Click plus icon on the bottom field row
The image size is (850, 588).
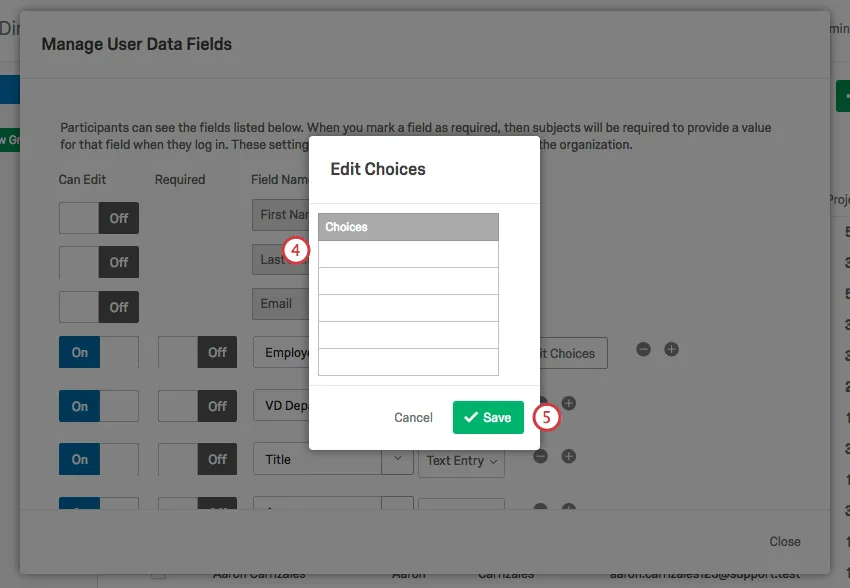point(569,510)
